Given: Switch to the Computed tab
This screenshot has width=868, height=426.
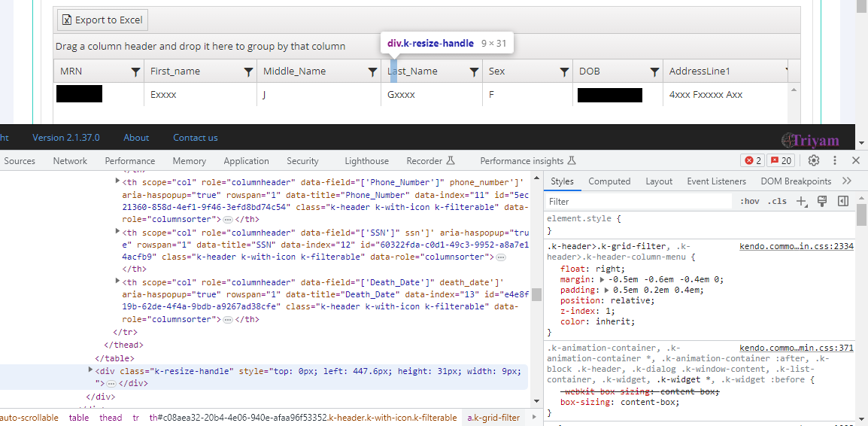Looking at the screenshot, I should pos(609,181).
